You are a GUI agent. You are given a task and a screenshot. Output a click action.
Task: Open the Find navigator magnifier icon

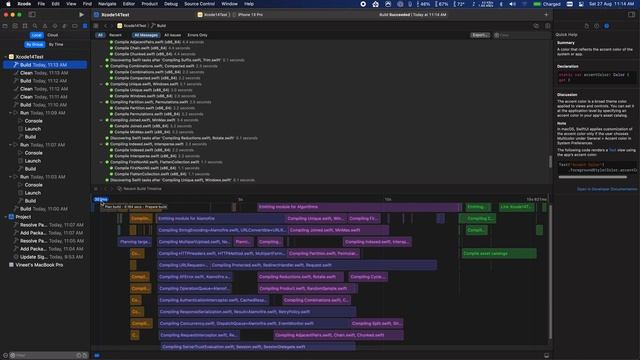pyautogui.click(x=35, y=26)
